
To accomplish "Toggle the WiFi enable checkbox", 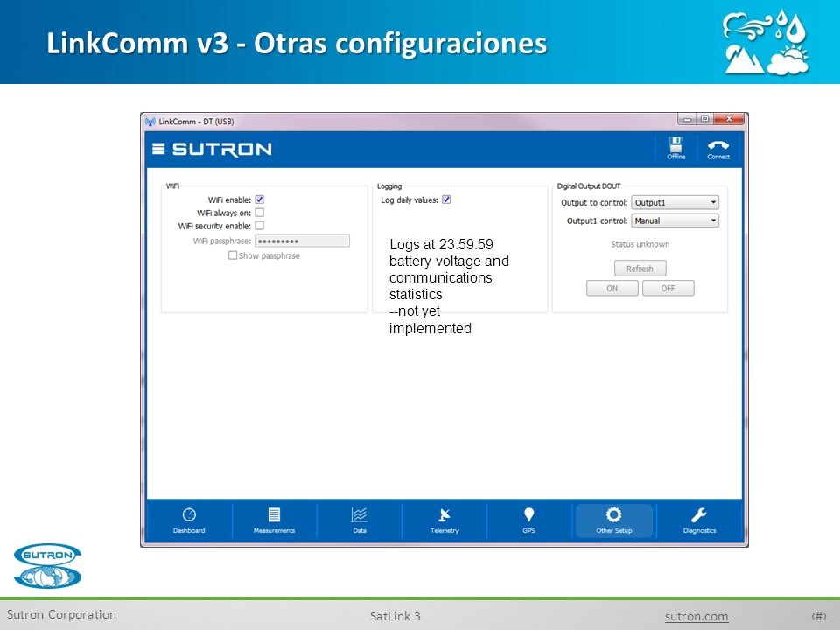I will (x=259, y=199).
